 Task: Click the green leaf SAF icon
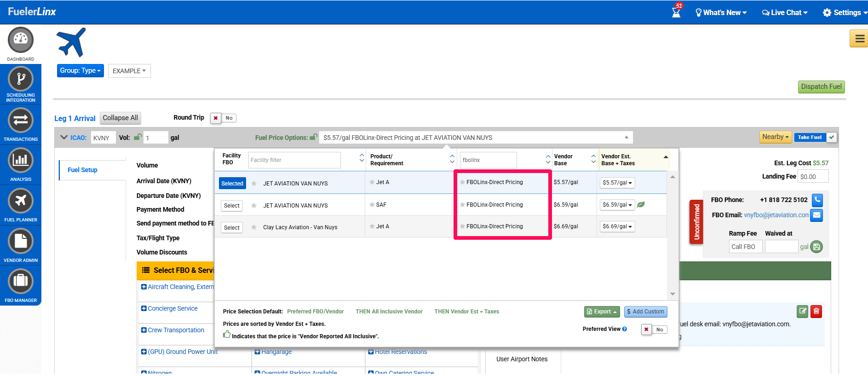[641, 204]
